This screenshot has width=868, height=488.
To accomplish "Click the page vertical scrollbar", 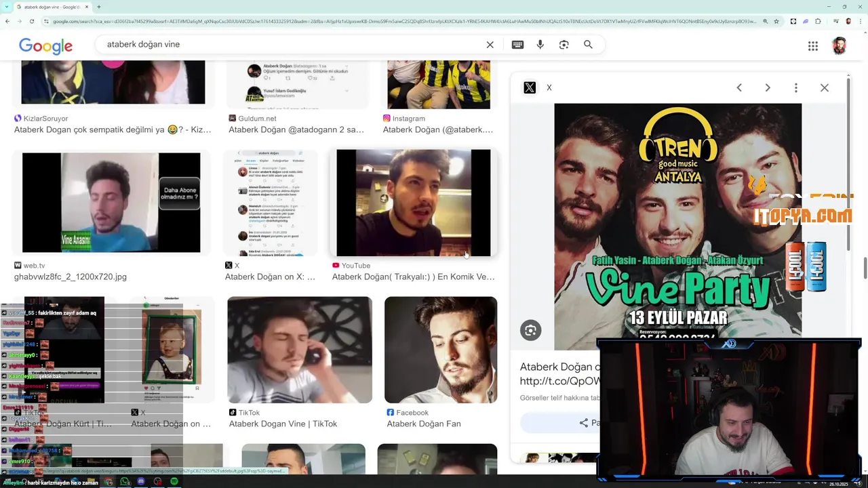I will tap(865, 268).
